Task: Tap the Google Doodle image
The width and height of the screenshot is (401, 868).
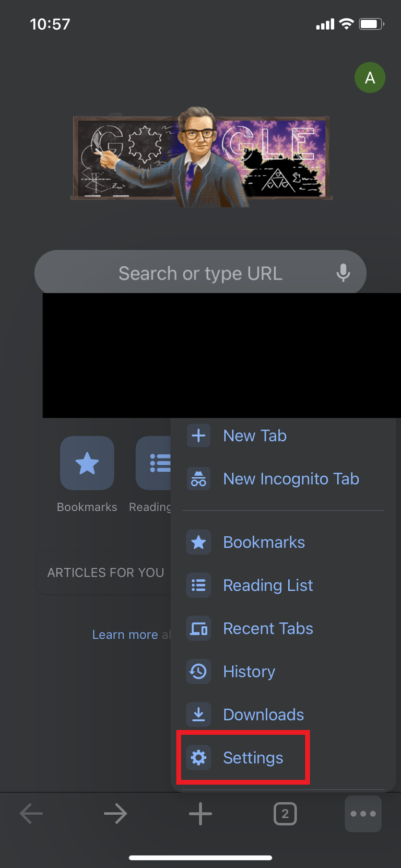Action: coord(201,157)
